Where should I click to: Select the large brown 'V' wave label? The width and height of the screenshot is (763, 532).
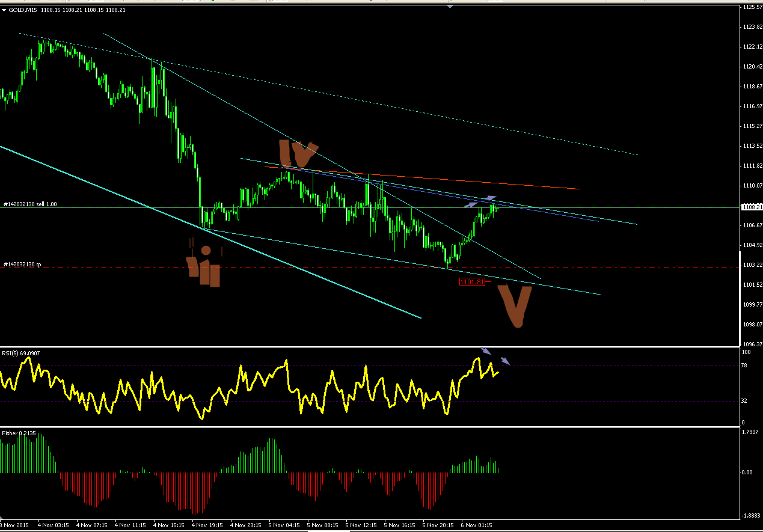tap(515, 307)
